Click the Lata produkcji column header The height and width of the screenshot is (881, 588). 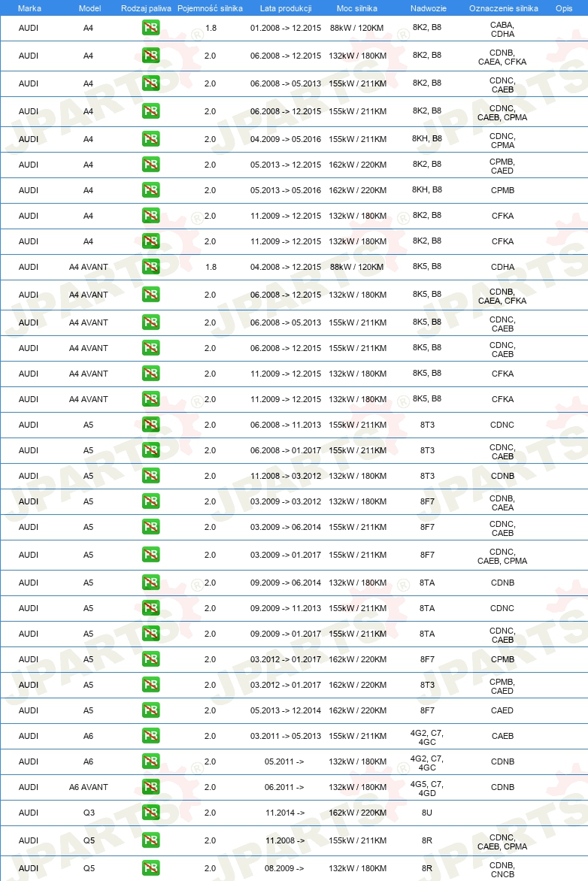[x=286, y=8]
